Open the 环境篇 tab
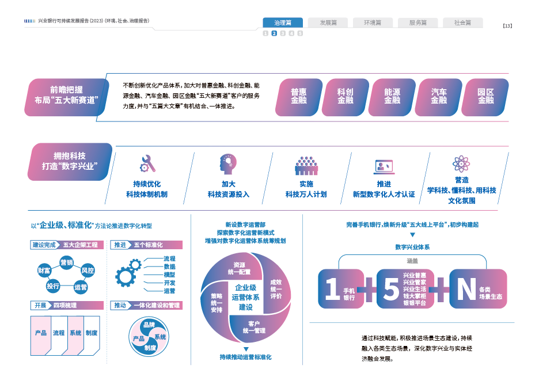The image size is (539, 392). (373, 22)
